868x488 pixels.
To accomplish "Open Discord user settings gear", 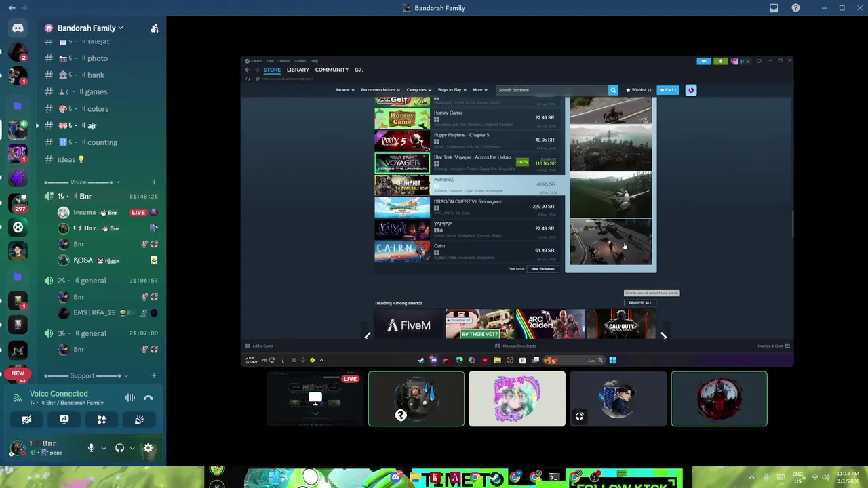I will click(149, 448).
